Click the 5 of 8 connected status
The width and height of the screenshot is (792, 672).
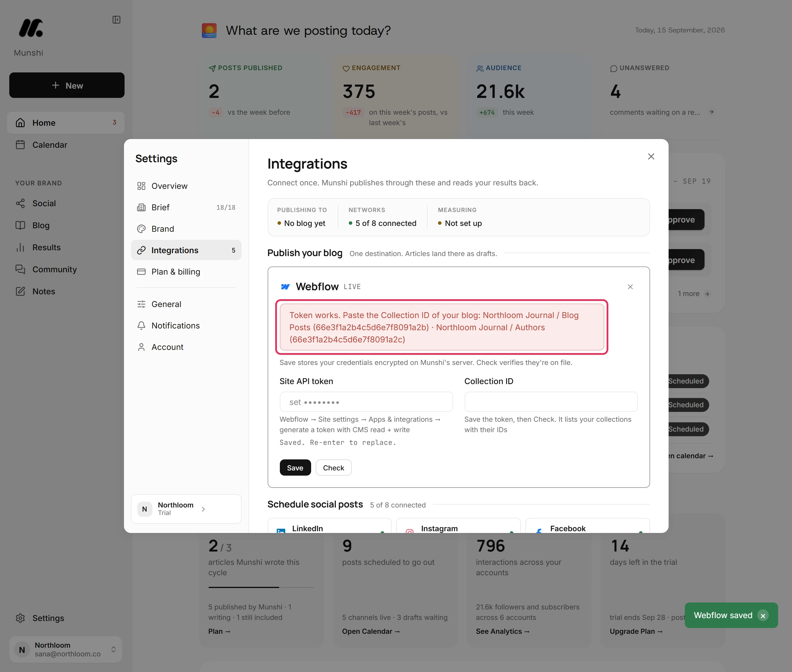tap(382, 223)
